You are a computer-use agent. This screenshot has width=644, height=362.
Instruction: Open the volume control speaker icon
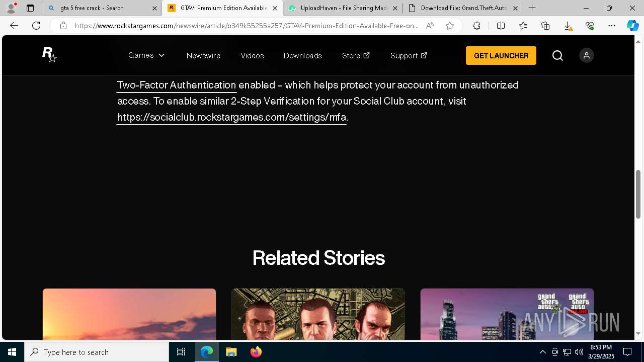click(579, 352)
